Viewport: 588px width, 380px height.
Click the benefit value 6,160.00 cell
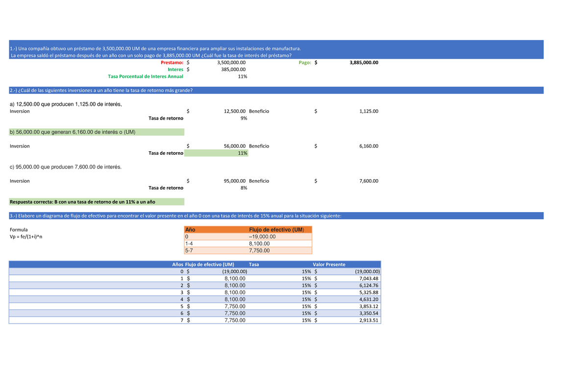(x=368, y=146)
